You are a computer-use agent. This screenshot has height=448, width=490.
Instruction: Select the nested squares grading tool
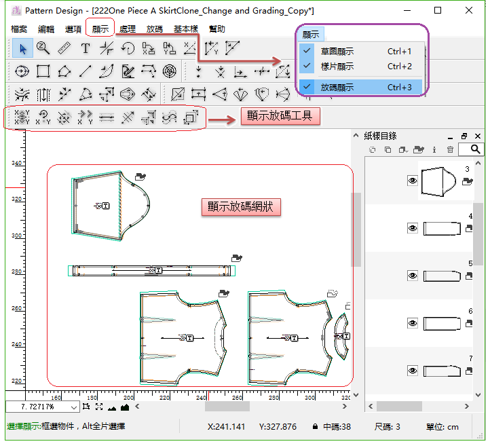coord(191,117)
